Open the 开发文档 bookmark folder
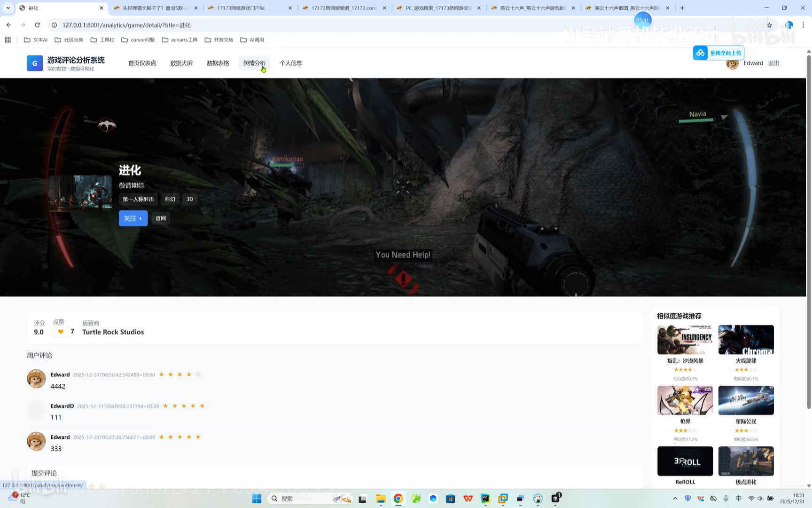Screen dimensions: 812x508 coord(219,40)
